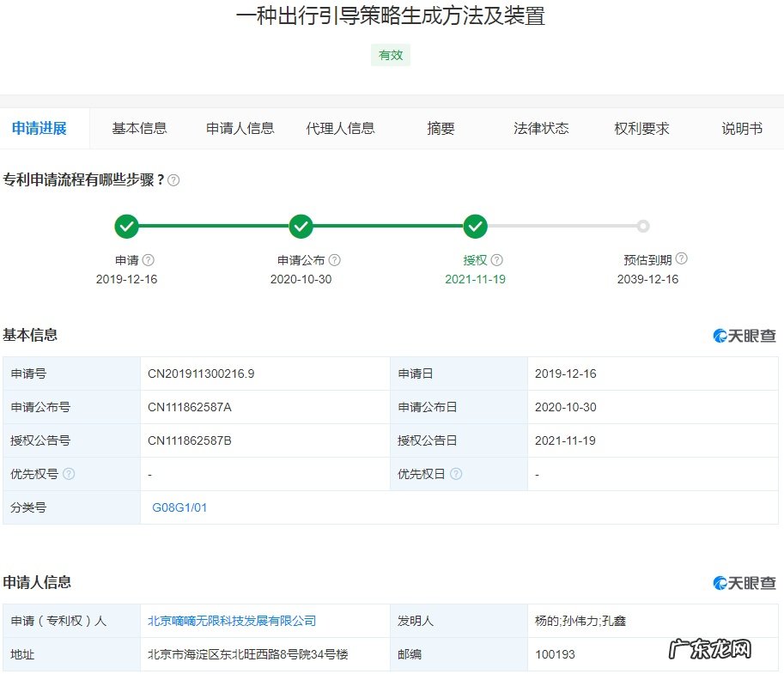Click the help icon next to 授权 step
This screenshot has height=674, width=784.
pos(498,258)
